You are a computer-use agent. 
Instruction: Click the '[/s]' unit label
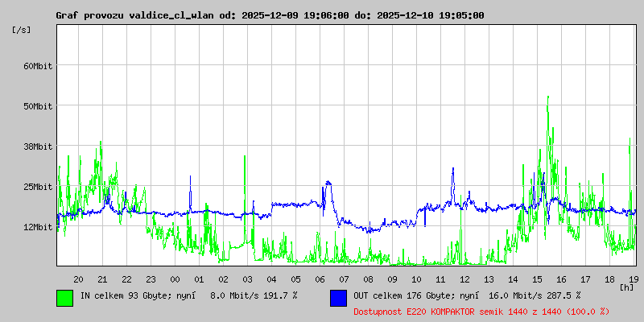click(22, 30)
